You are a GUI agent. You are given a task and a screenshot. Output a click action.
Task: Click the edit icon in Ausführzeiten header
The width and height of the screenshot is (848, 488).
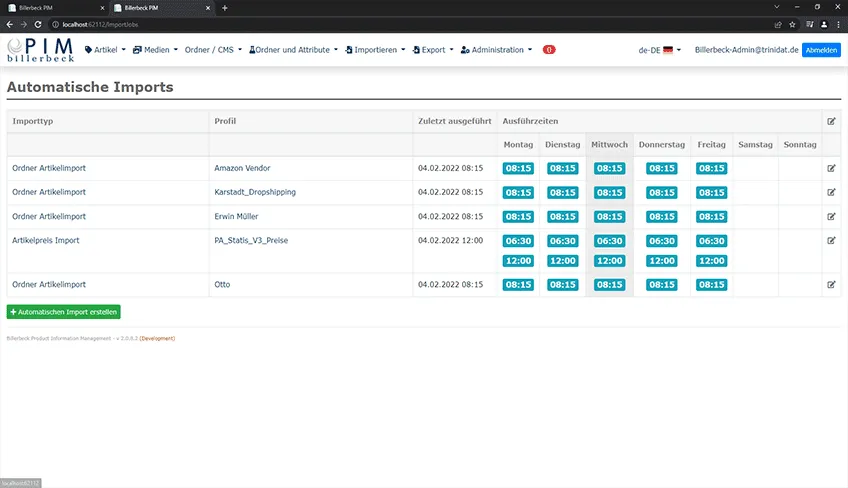pos(831,121)
